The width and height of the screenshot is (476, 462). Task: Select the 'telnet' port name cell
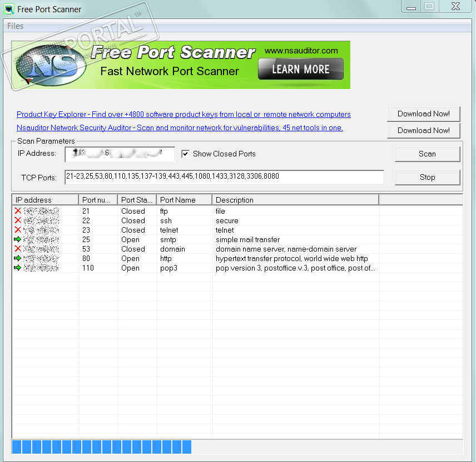click(x=169, y=230)
